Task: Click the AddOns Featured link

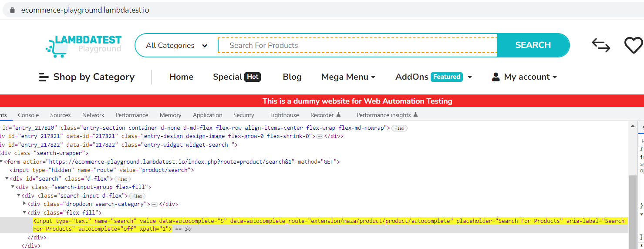Action: click(x=429, y=77)
